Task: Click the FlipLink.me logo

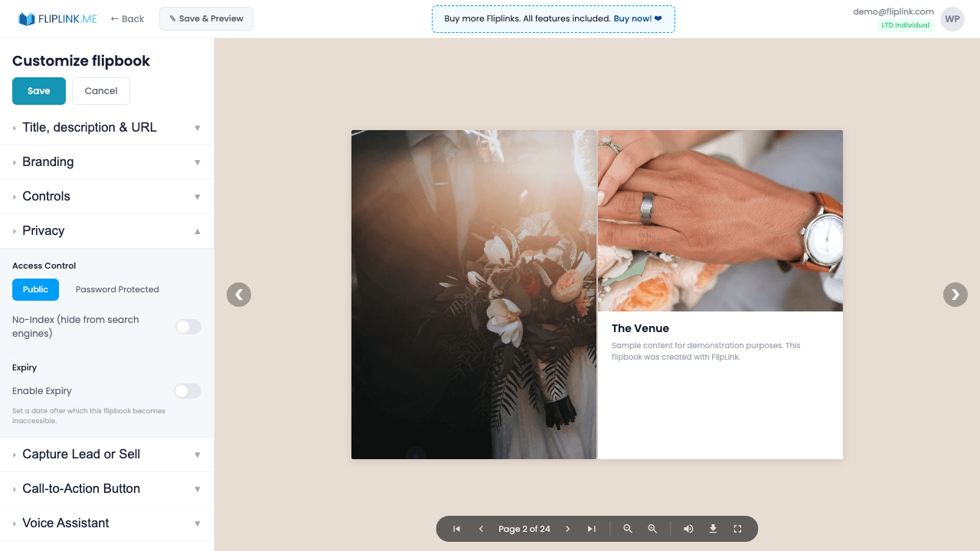Action: [57, 18]
